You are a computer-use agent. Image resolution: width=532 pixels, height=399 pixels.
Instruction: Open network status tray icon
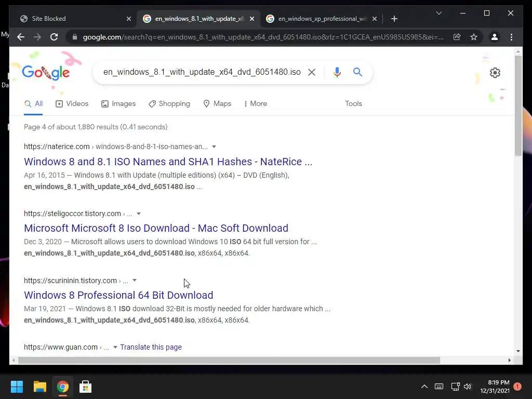click(455, 387)
